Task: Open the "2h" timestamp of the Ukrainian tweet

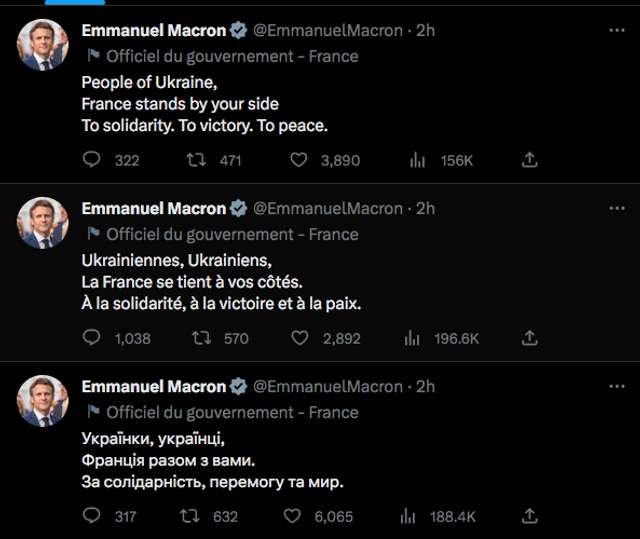Action: [426, 387]
